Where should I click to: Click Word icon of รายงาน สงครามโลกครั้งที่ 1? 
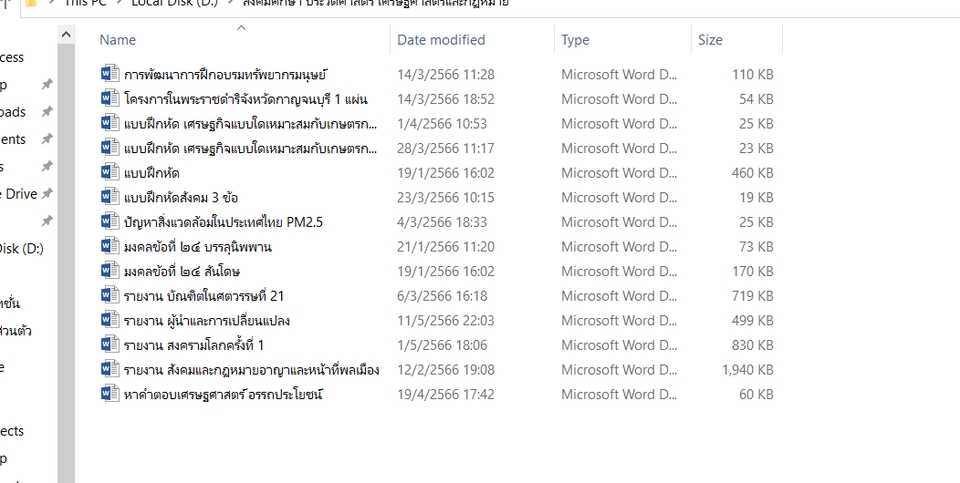(x=110, y=345)
